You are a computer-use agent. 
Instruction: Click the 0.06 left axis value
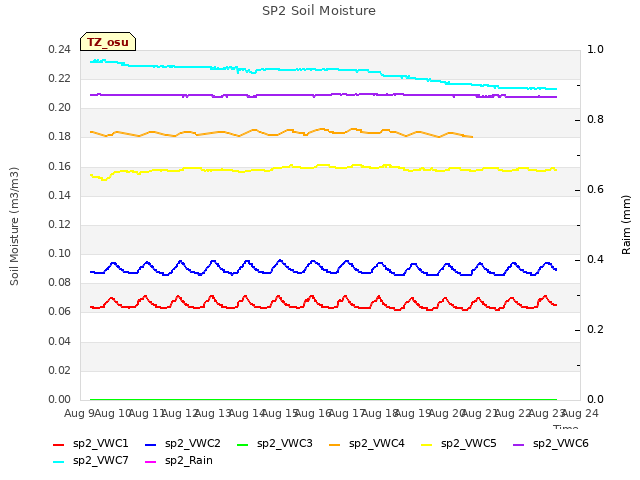(x=59, y=312)
